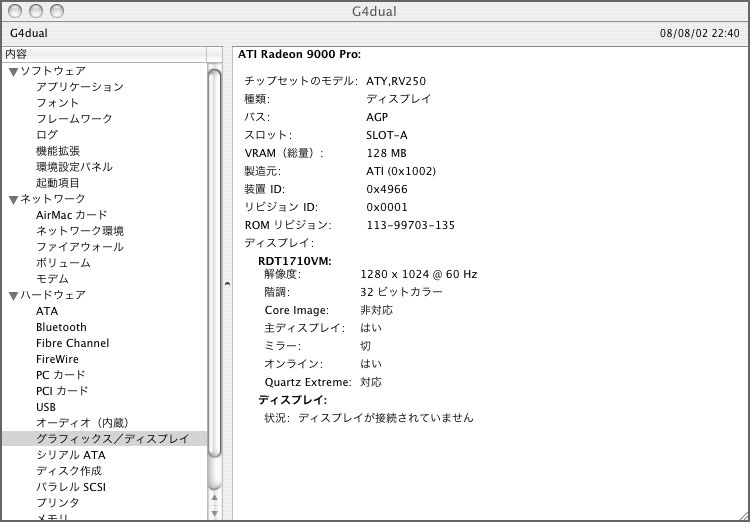
Task: Open USB hardware item
Action: (45, 407)
